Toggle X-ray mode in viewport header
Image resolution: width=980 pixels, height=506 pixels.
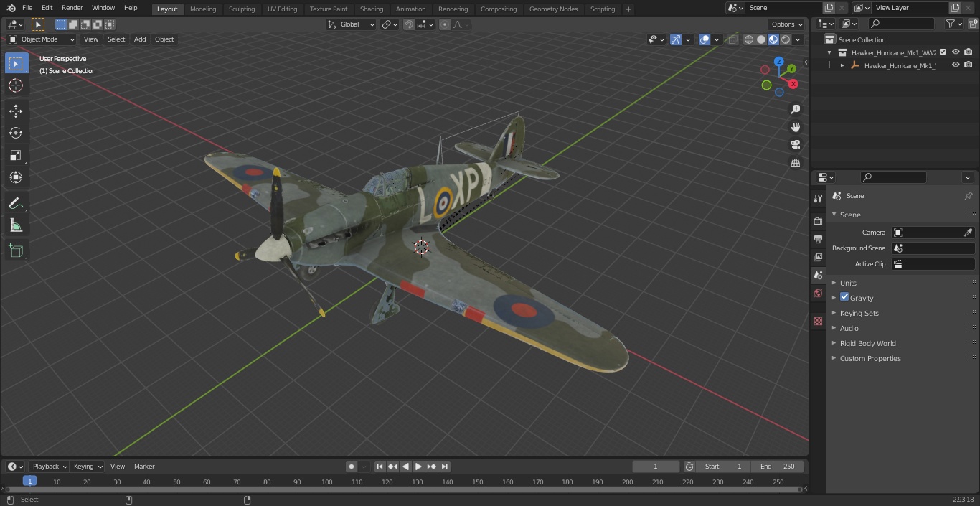click(x=732, y=39)
